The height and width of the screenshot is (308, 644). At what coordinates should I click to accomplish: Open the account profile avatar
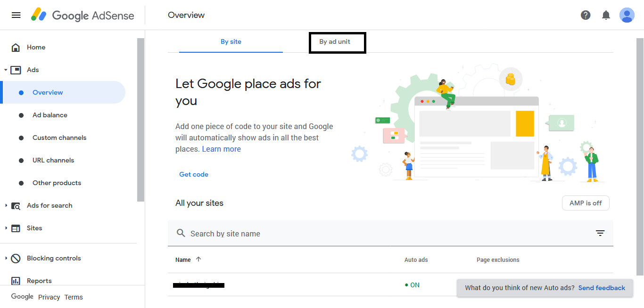(x=627, y=15)
